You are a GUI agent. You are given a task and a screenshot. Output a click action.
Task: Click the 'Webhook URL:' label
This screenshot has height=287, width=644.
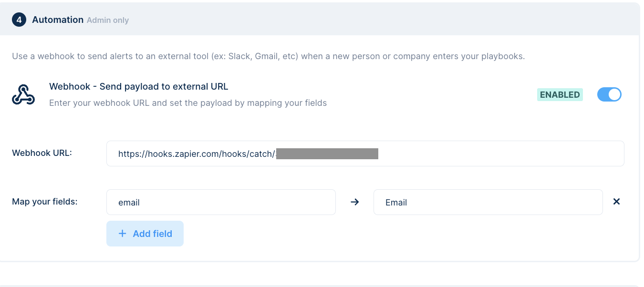point(42,153)
